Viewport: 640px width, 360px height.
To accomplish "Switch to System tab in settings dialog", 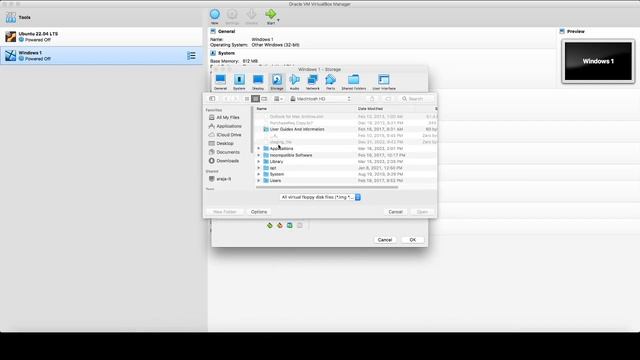I will 239,82.
